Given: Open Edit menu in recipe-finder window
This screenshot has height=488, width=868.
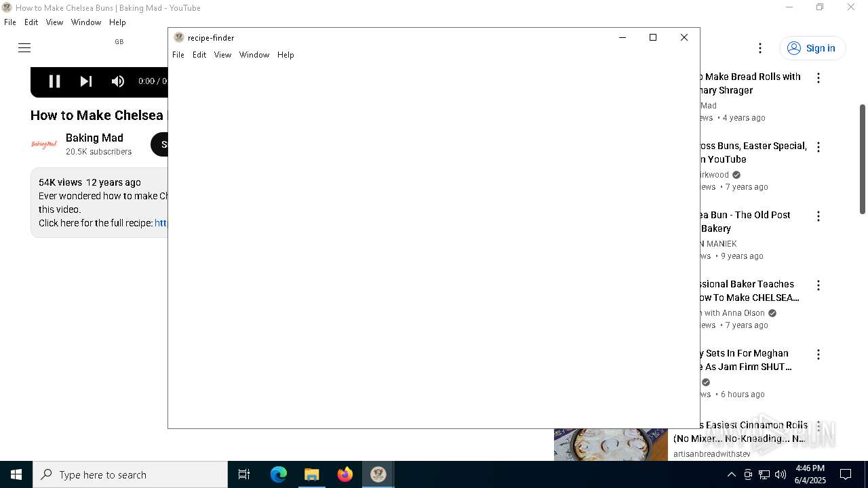Looking at the screenshot, I should pyautogui.click(x=199, y=55).
